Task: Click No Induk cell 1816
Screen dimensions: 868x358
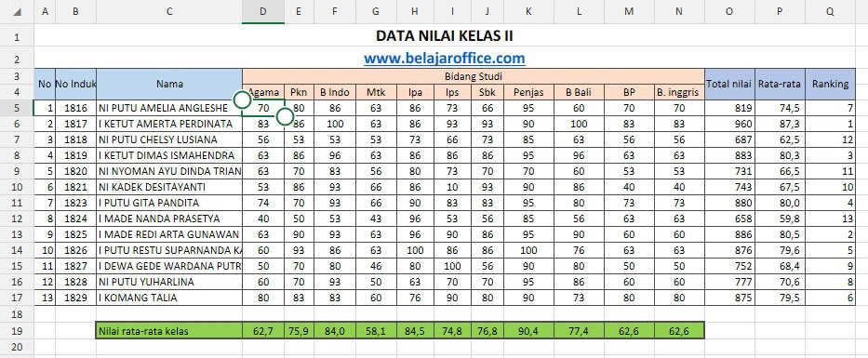Action: coord(76,108)
